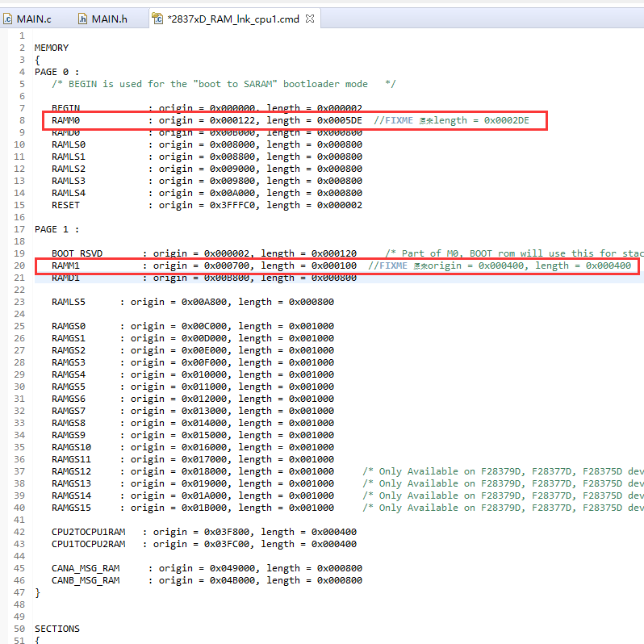Click the BEGIN bootloader comment line

[224, 84]
